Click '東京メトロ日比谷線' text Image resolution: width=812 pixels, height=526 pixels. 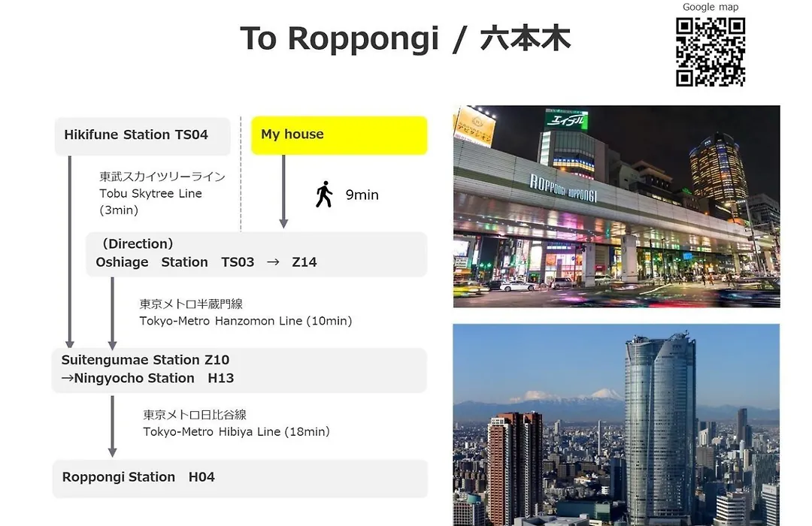[195, 415]
